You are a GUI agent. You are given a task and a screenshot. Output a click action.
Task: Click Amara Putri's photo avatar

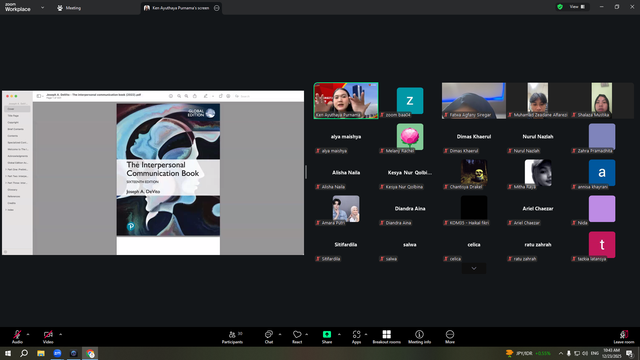pyautogui.click(x=346, y=209)
